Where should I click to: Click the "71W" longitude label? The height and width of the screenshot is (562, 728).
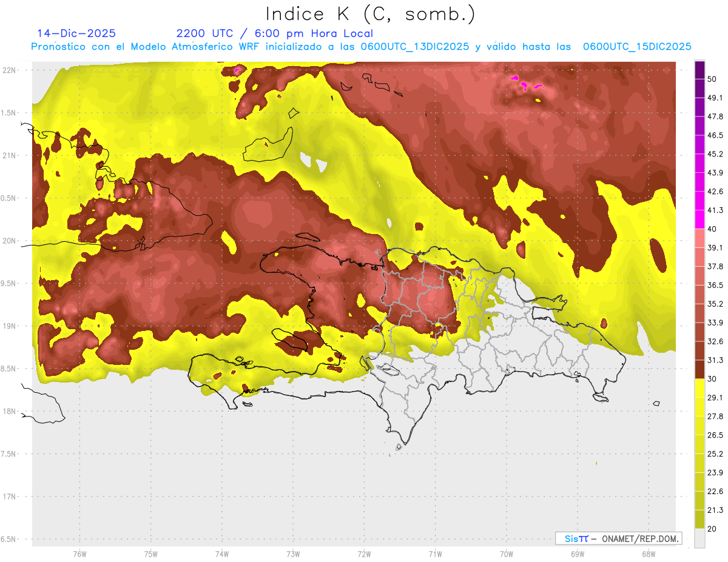click(435, 554)
